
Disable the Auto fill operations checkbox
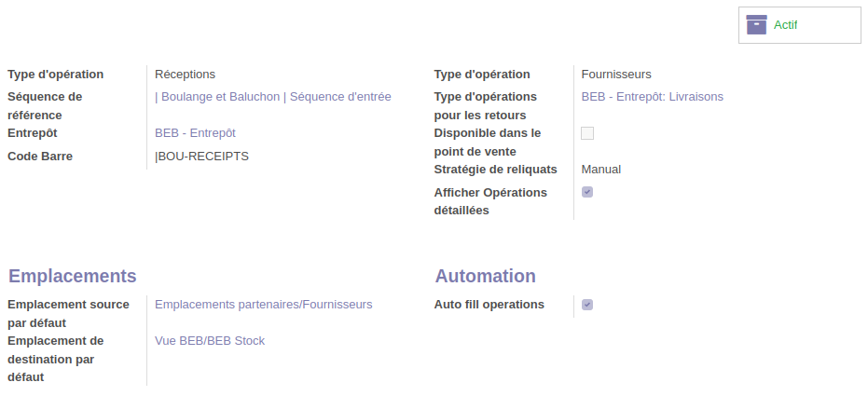(587, 305)
